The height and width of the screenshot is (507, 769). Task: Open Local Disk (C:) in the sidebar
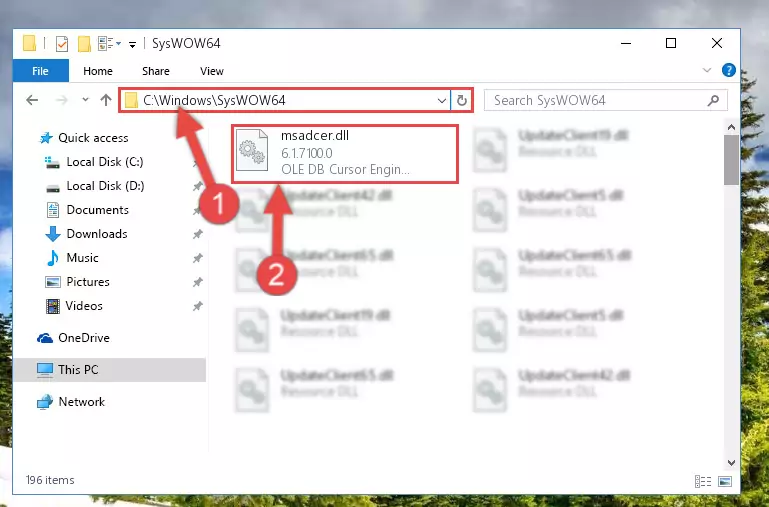[104, 162]
